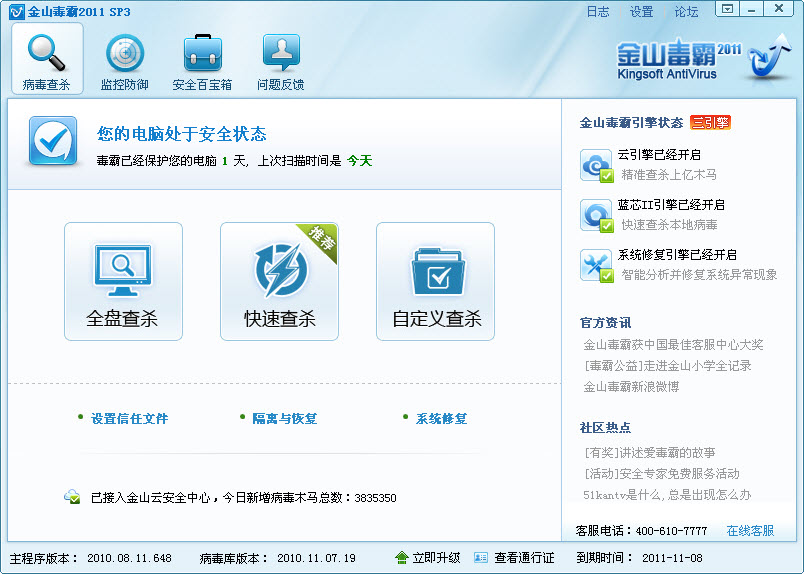804x574 pixels.
Task: Click the 智能分析并修复系统异常现象 description
Action: pos(699,275)
